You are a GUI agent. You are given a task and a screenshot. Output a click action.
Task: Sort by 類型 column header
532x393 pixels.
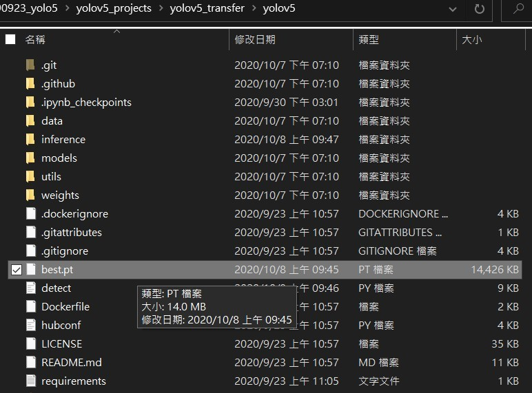tap(369, 40)
